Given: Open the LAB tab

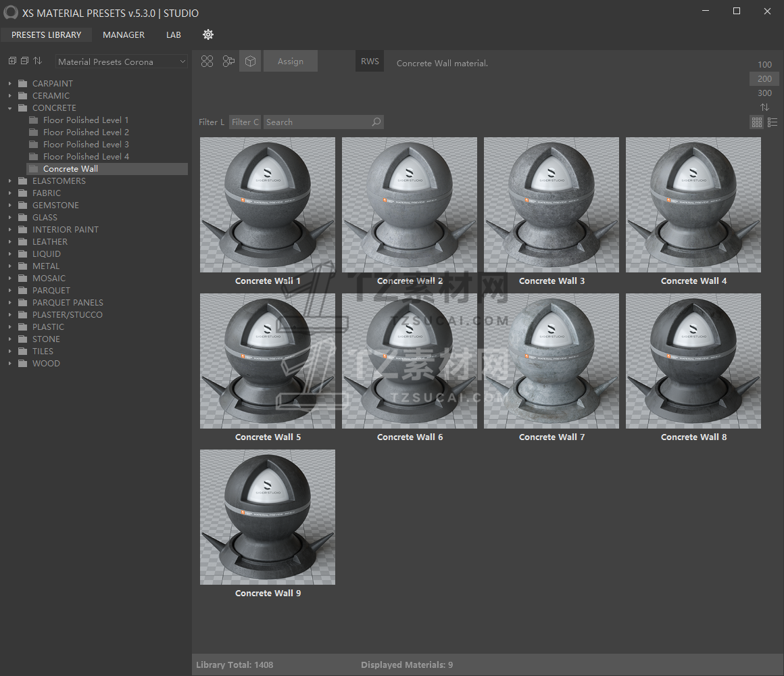Looking at the screenshot, I should [x=174, y=34].
